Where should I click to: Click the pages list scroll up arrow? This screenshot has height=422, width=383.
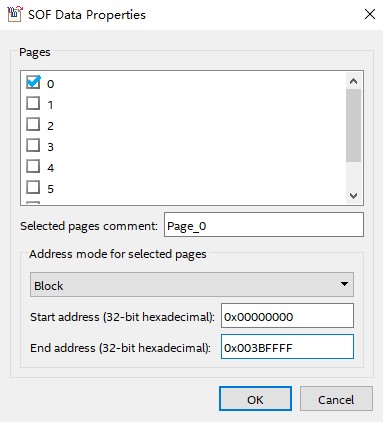click(x=353, y=81)
